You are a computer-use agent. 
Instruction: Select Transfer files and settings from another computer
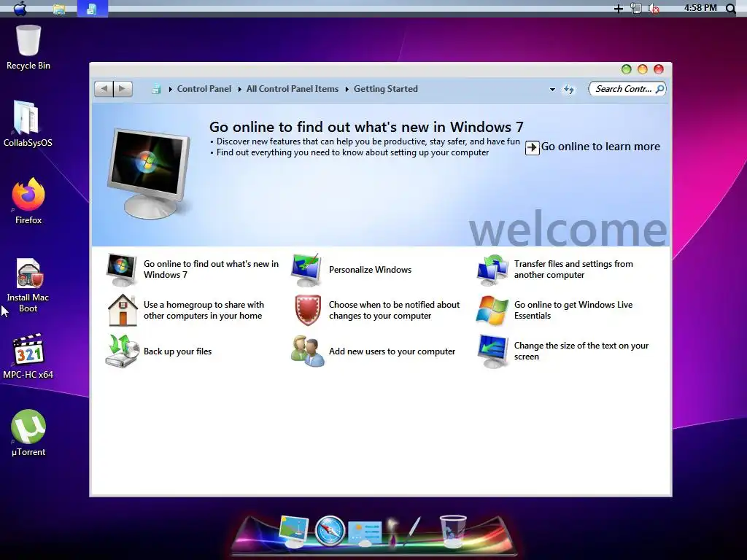573,270
